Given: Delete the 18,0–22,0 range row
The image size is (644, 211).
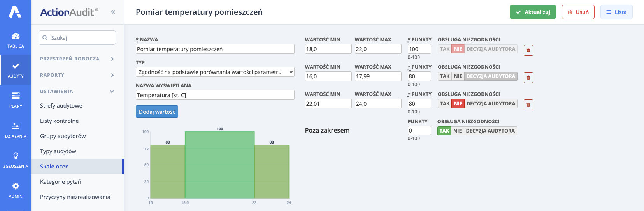Looking at the screenshot, I should pos(528,50).
